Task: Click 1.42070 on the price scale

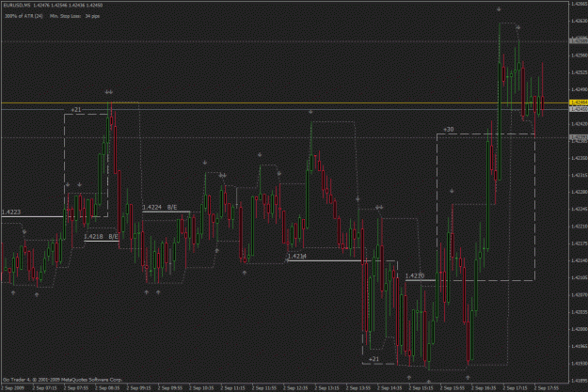Action: (x=580, y=295)
